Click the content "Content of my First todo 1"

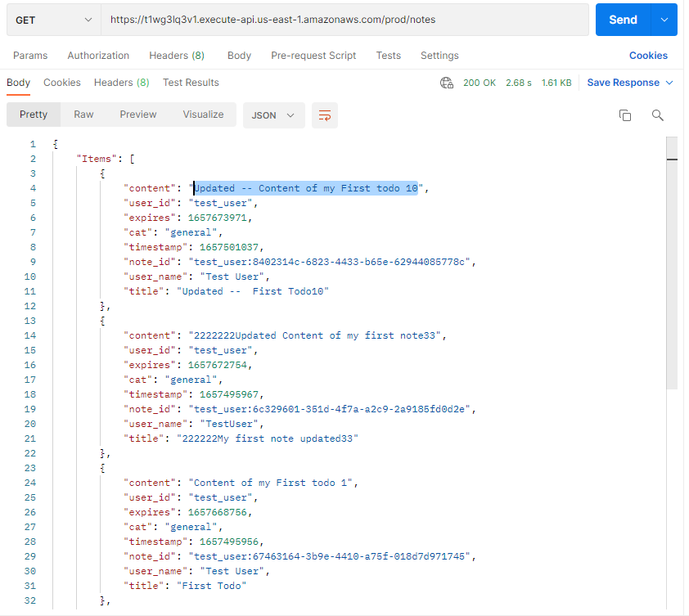270,483
